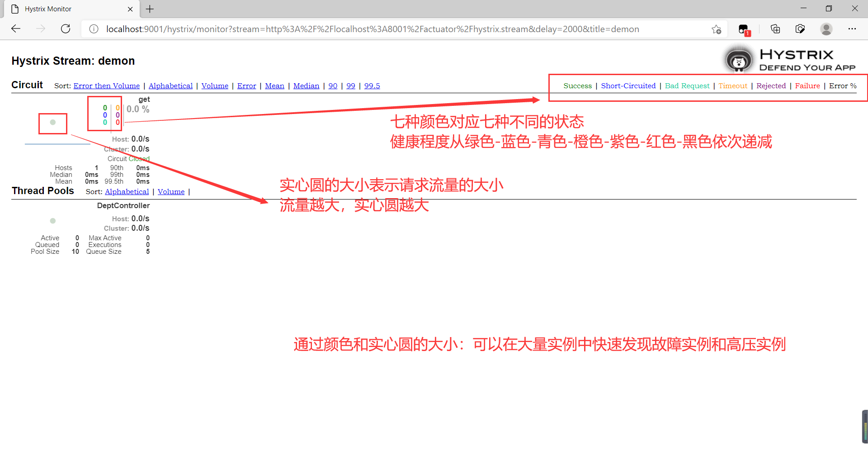Image resolution: width=868 pixels, height=466 pixels.
Task: Restore down the browser window
Action: pos(829,9)
